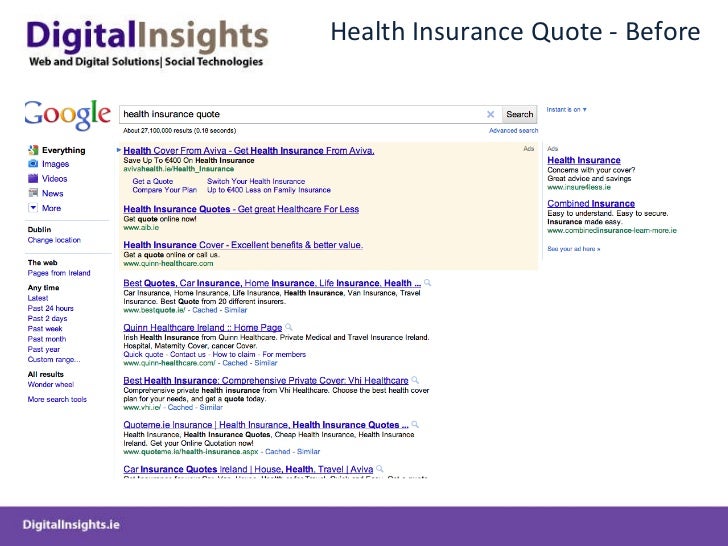Screen dimensions: 728x546
Task: Click Up to €400 Less on Family Insurance
Action: tap(269, 190)
